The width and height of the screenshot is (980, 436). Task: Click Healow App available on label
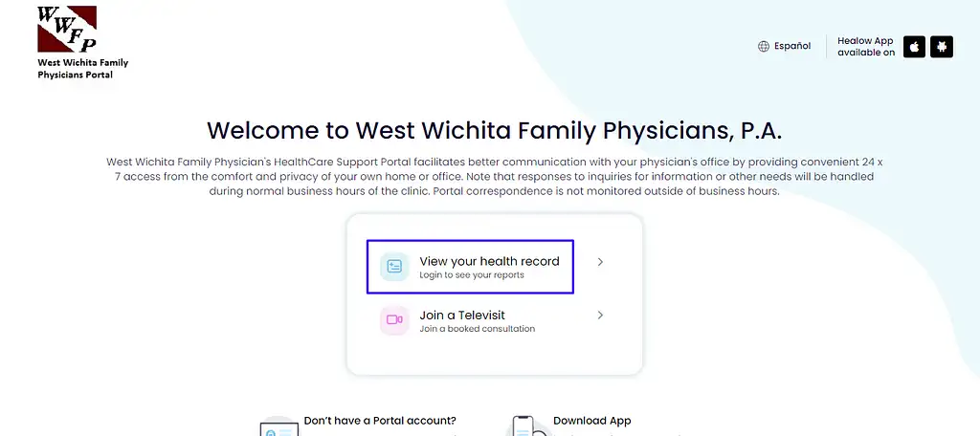coord(865,47)
